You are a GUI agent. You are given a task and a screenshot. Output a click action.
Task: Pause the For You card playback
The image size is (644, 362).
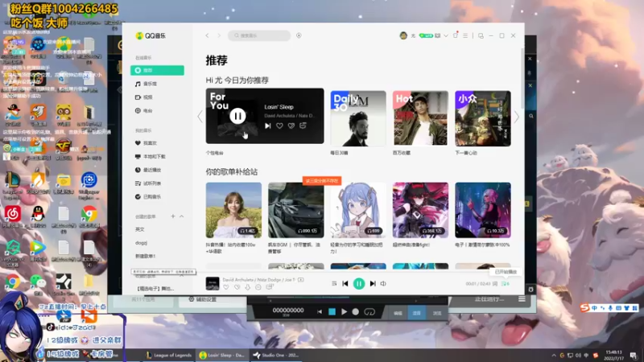[237, 116]
